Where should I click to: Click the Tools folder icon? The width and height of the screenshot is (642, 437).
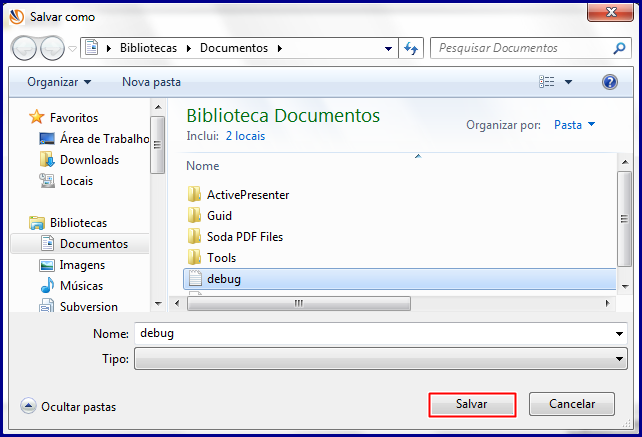[194, 257]
